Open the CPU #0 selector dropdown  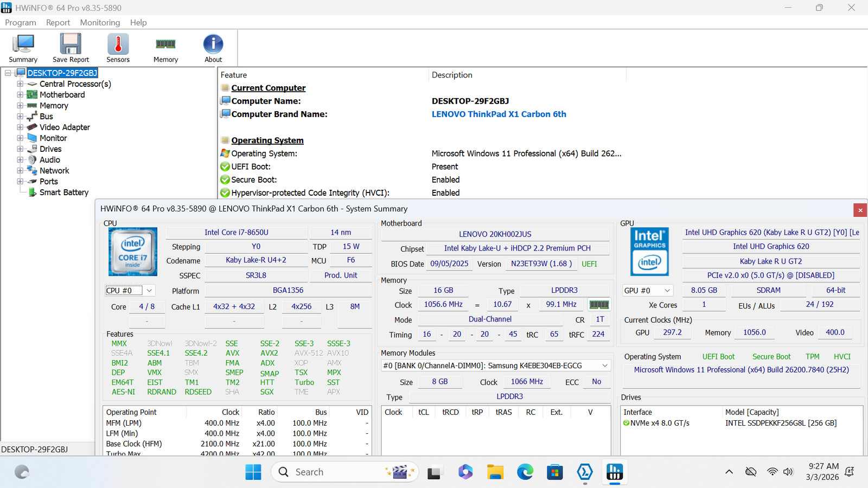pos(130,291)
